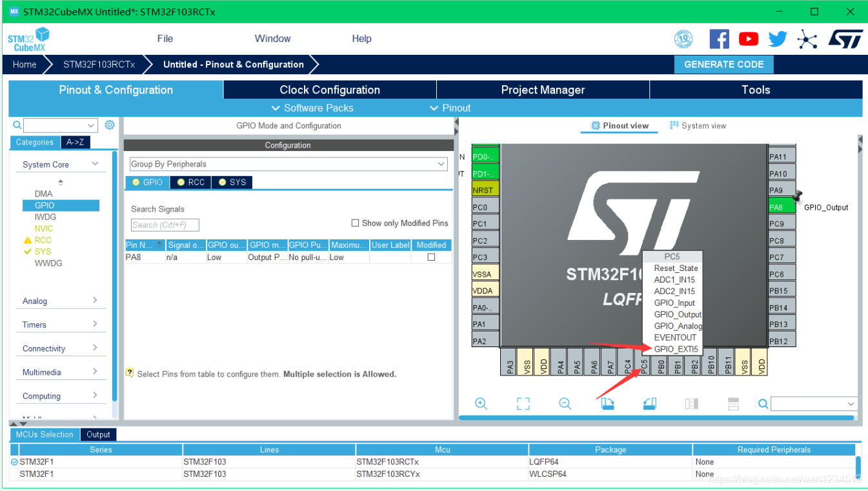Click the Search Signals input field
868x491 pixels.
coord(165,225)
